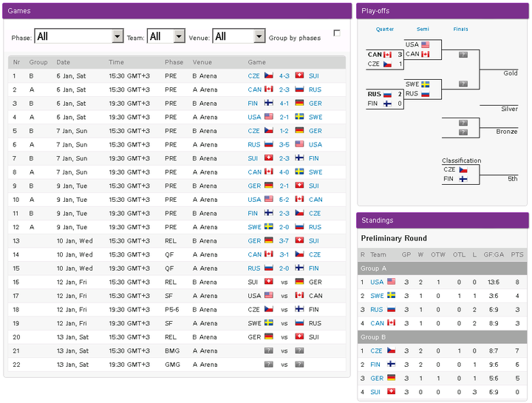Screen dimensions: 532x403
Task: Click the Finland flag in 5th classification
Action: [463, 179]
